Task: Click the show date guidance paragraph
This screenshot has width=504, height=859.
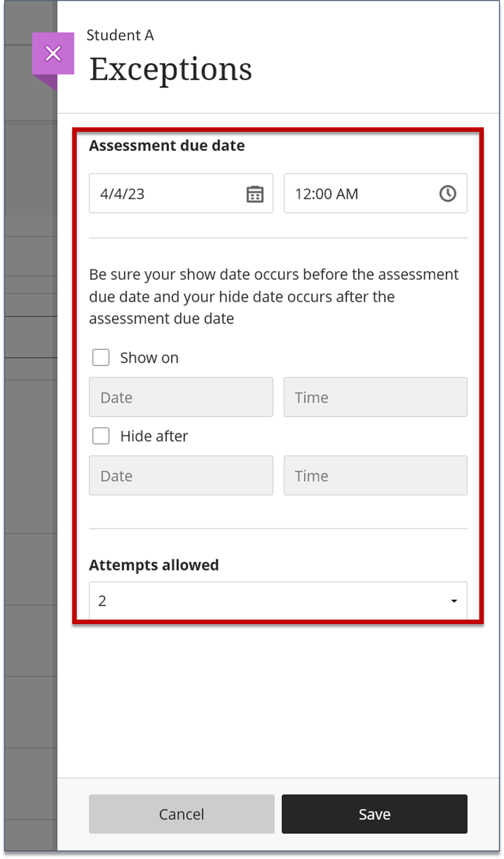Action: point(274,296)
